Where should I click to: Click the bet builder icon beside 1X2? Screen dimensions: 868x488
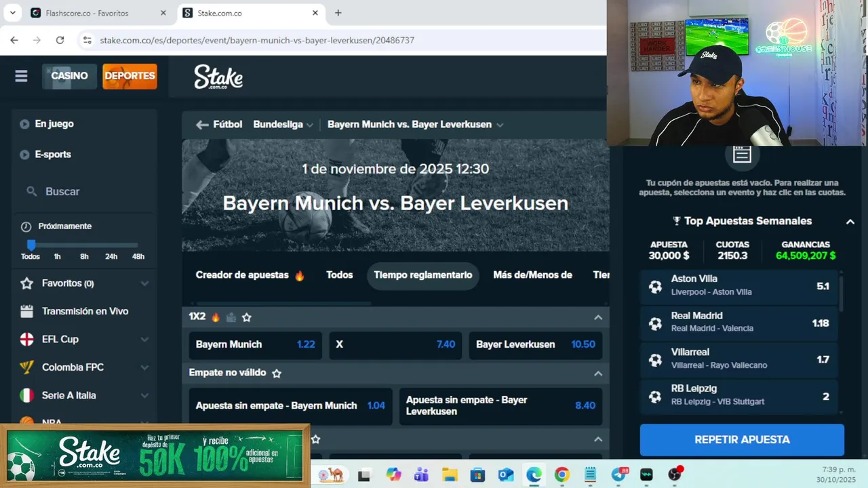[x=231, y=317]
